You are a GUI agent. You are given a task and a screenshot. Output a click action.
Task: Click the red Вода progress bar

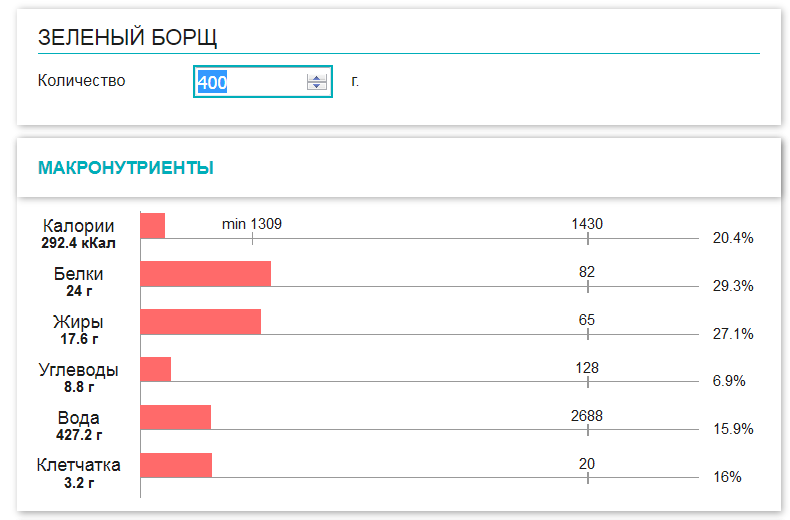175,417
